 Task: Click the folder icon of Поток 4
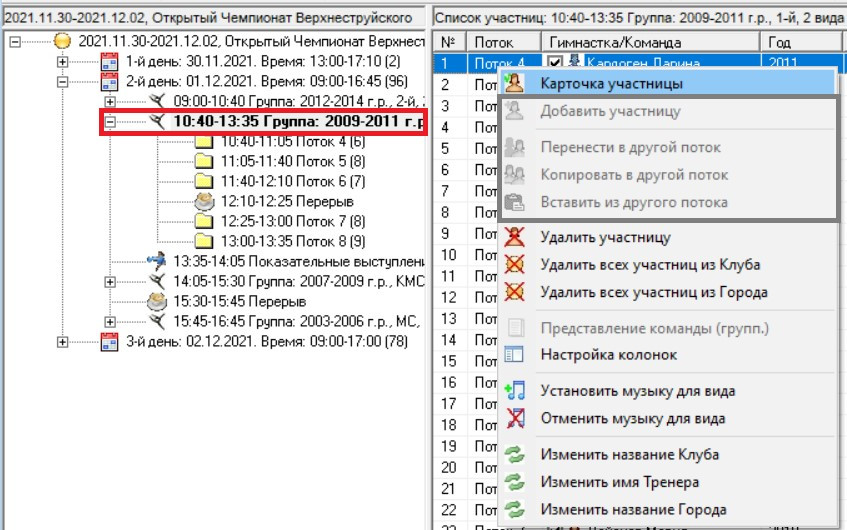204,142
